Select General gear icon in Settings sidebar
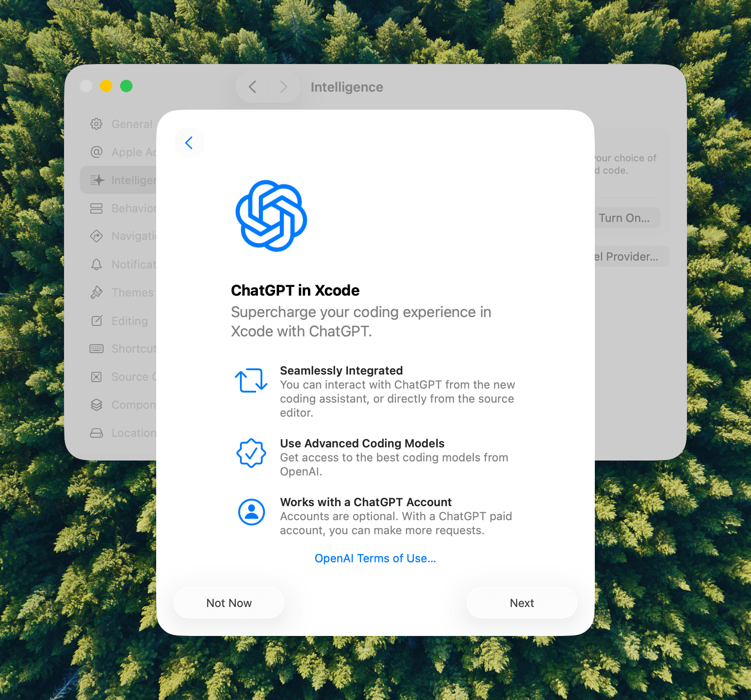751x700 pixels. [x=97, y=124]
